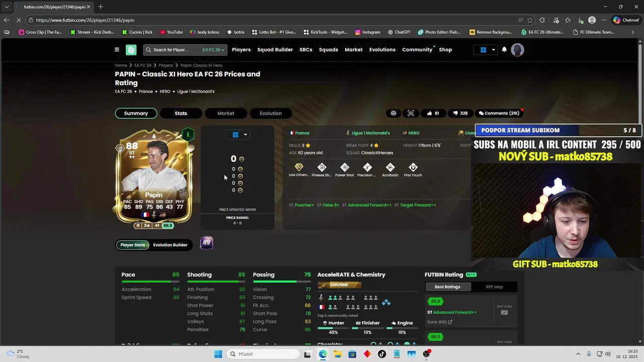Open the Windows Start button
Image resolution: width=644 pixels, height=362 pixels.
coord(218,354)
